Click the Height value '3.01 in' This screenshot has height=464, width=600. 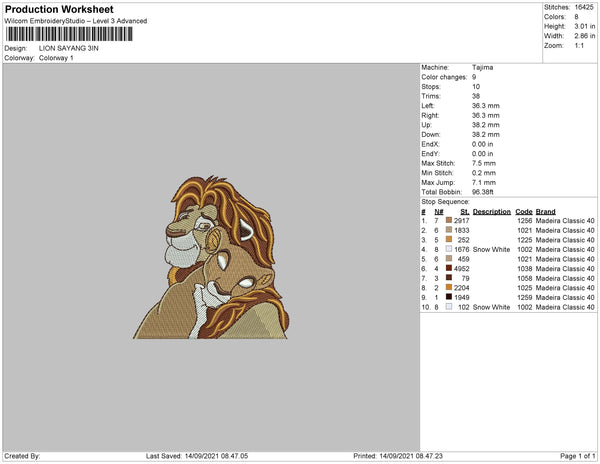tap(584, 26)
